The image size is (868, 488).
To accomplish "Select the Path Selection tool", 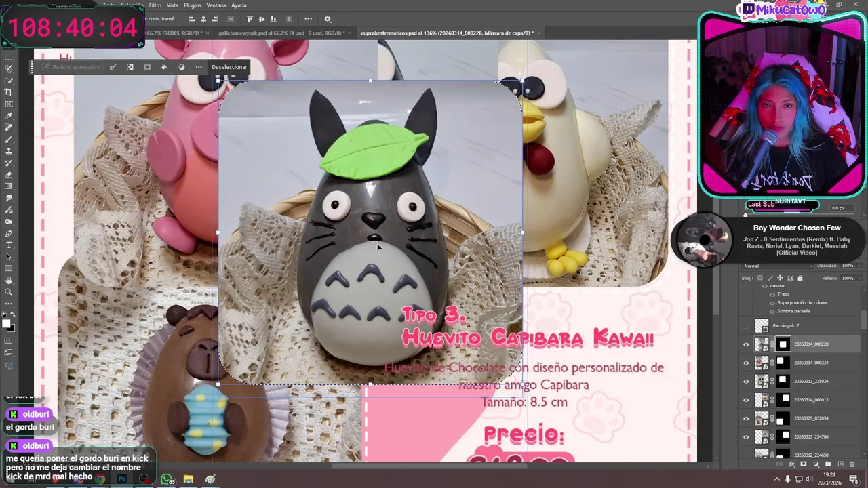I will click(9, 257).
